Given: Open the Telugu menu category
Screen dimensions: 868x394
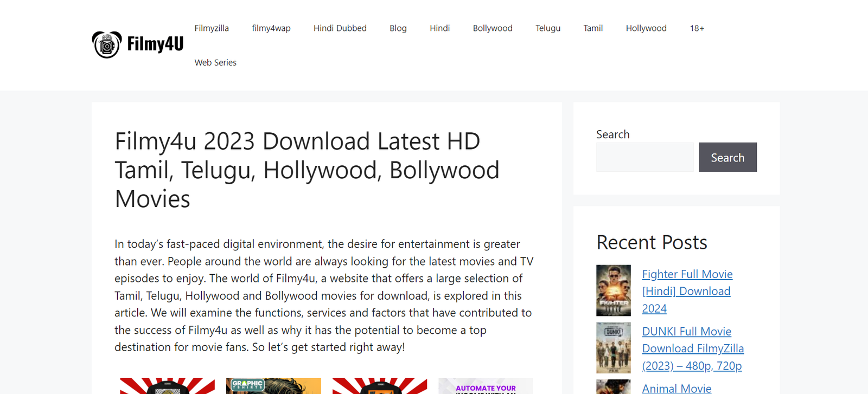Looking at the screenshot, I should 548,28.
